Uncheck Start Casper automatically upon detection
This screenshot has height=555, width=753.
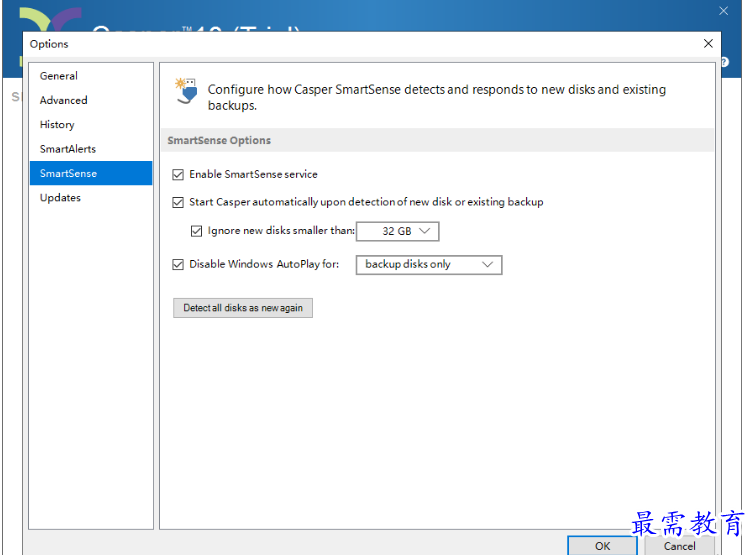coord(178,203)
